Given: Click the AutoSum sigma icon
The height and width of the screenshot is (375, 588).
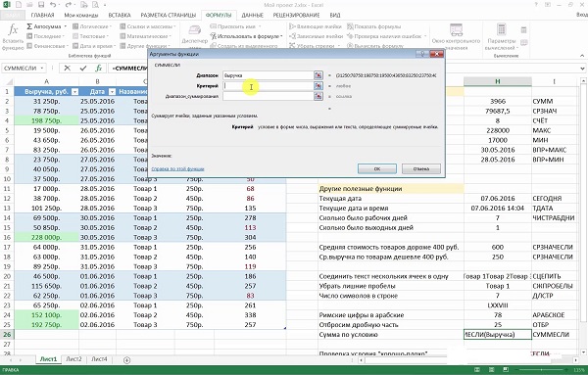Looking at the screenshot, I should click(x=29, y=26).
